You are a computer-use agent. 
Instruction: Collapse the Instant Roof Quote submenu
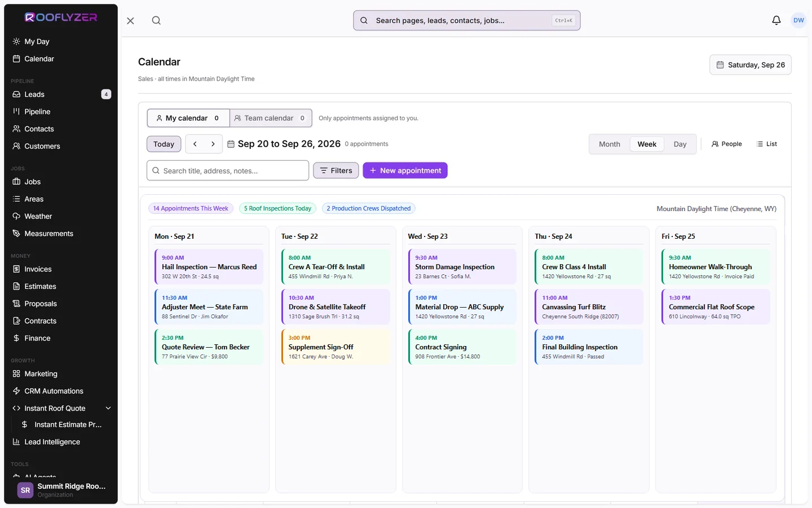click(x=108, y=408)
